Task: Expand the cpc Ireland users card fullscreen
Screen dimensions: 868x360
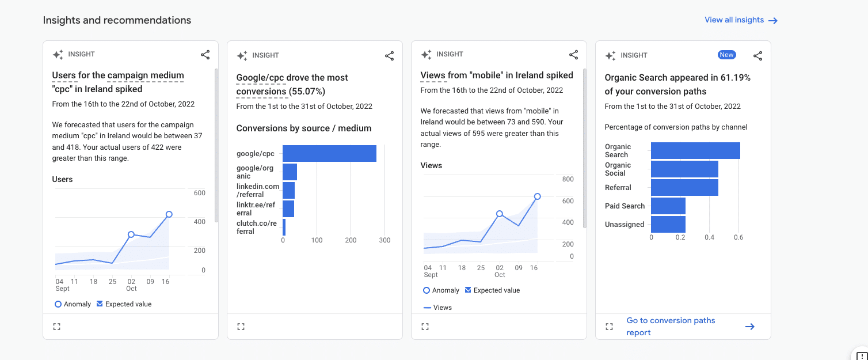Action: click(56, 327)
